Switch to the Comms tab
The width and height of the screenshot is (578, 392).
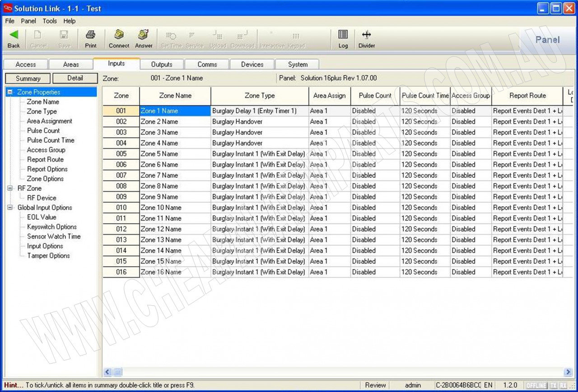tap(207, 65)
